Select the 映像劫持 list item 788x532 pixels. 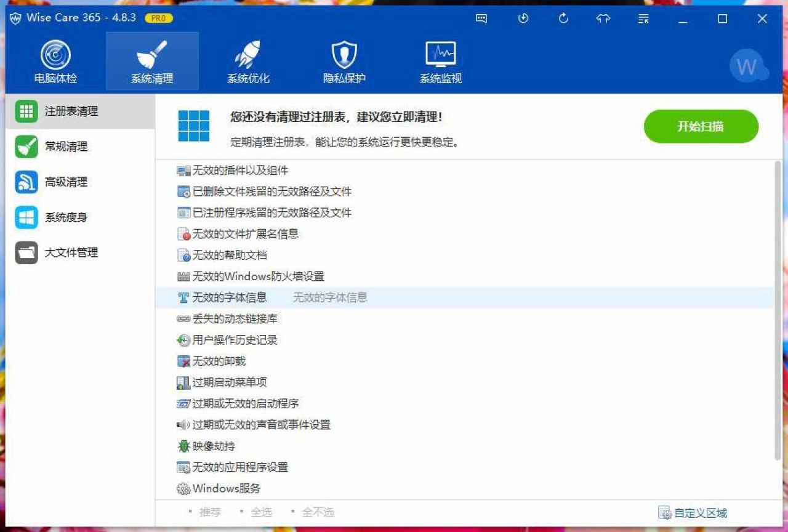pos(213,446)
